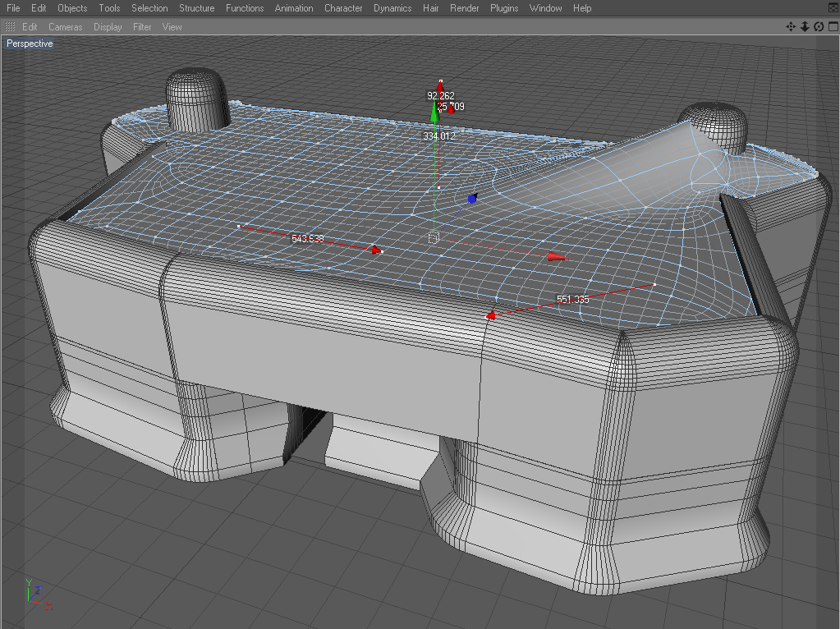Toggle the viewport maximize view icon

pos(833,27)
